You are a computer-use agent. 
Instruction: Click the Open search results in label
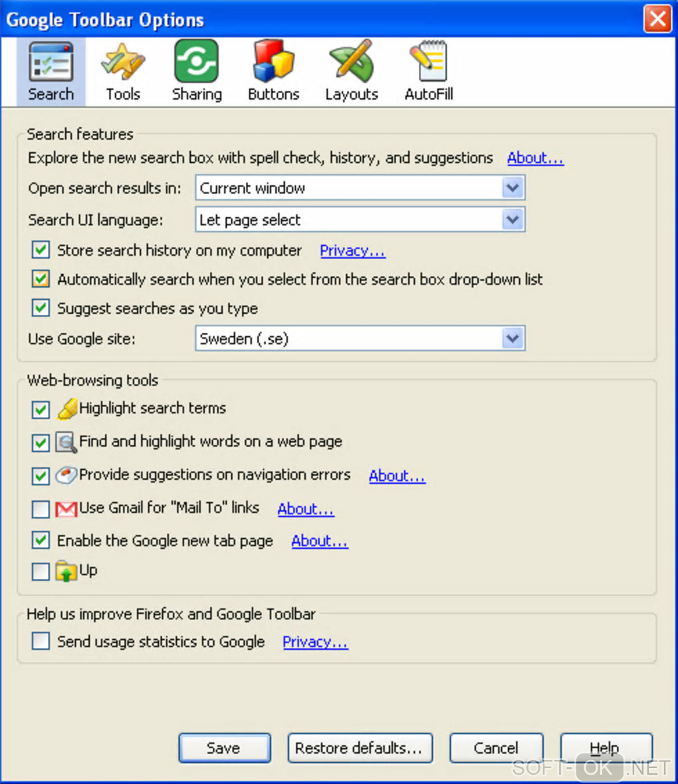104,188
